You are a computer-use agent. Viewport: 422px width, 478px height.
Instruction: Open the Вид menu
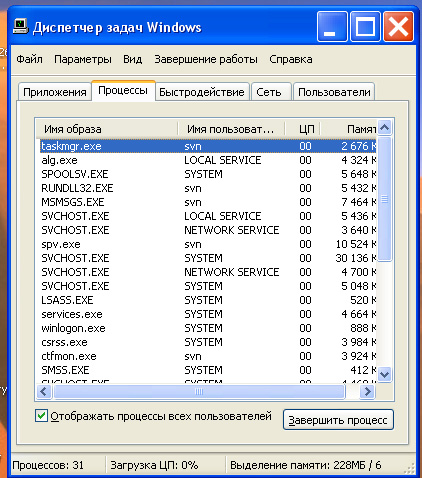click(x=133, y=59)
